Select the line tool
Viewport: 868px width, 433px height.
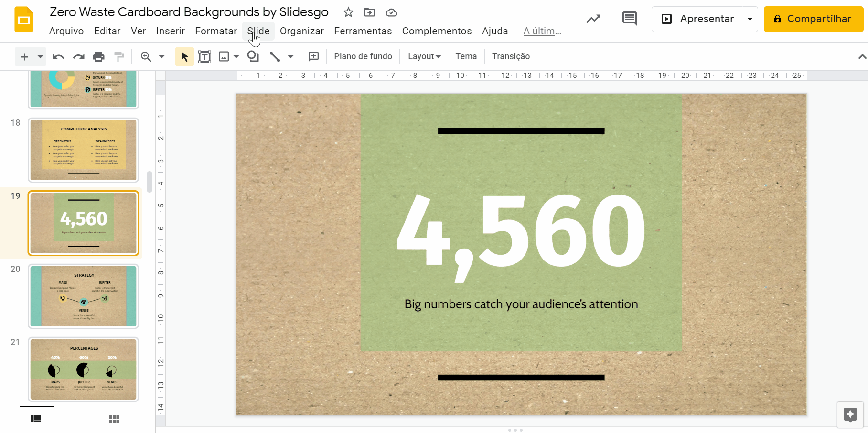click(275, 57)
